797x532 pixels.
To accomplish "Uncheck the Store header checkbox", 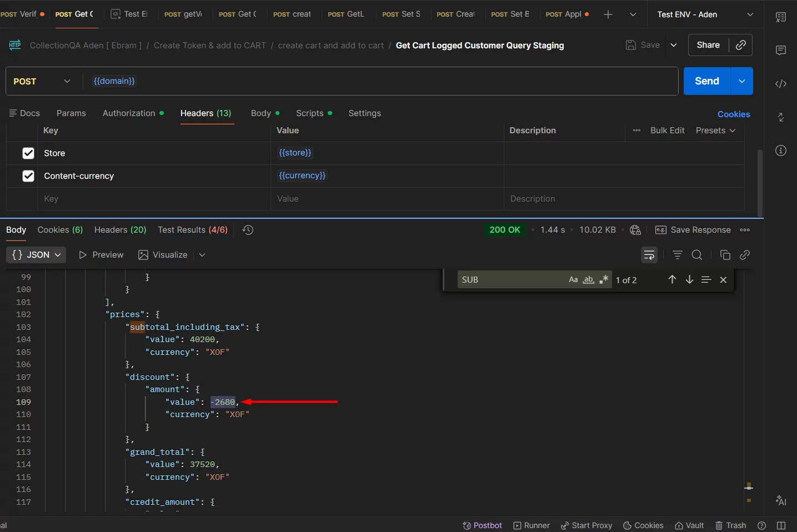I will pyautogui.click(x=28, y=153).
